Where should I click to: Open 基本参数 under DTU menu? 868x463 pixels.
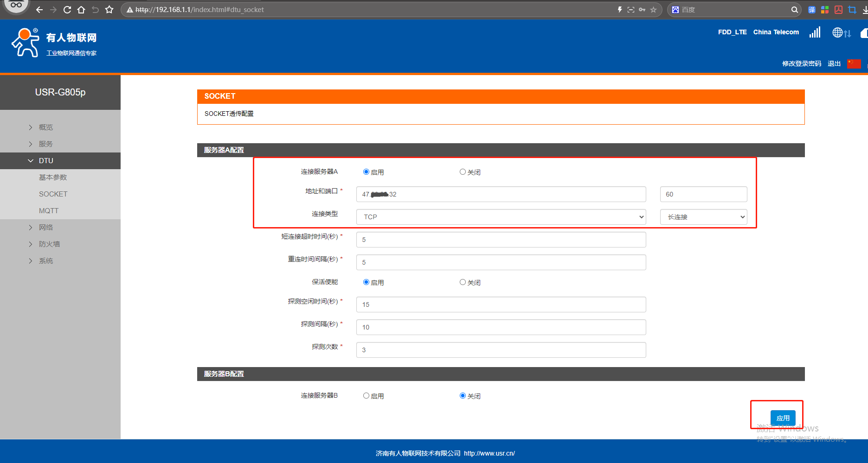53,178
